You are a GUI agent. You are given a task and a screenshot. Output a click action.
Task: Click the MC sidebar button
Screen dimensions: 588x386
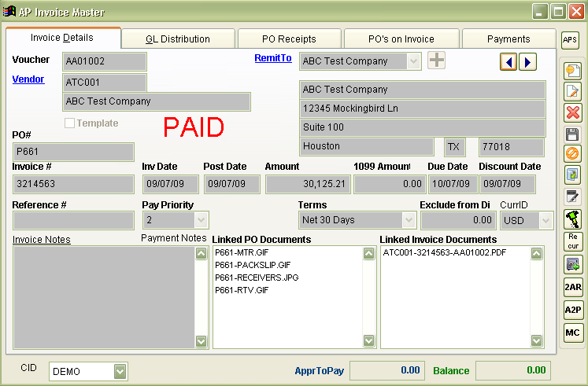coord(573,332)
